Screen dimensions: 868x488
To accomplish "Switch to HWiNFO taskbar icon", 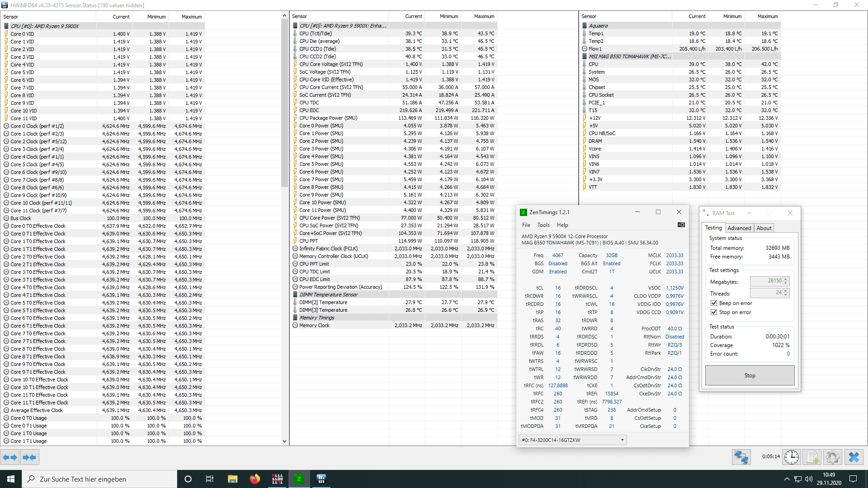I will click(321, 479).
